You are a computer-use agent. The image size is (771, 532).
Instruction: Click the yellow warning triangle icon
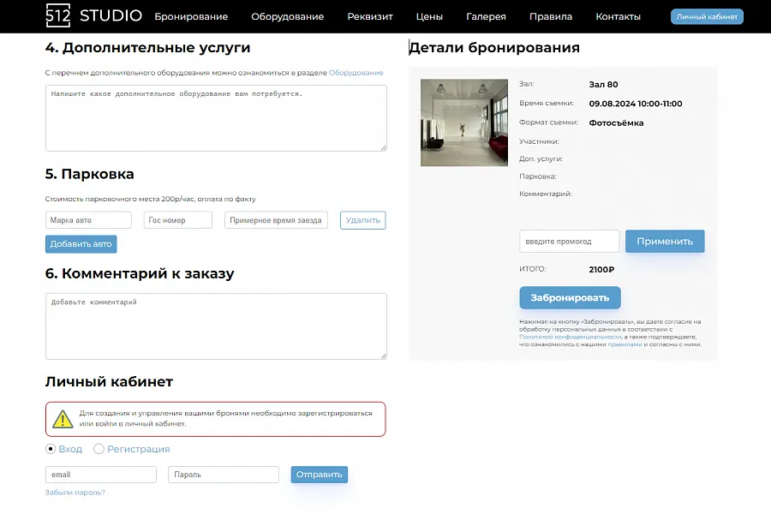click(x=63, y=419)
